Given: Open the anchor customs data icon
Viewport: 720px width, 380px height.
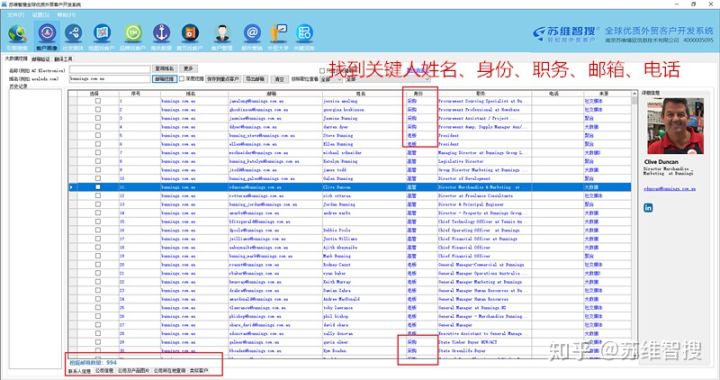Looking at the screenshot, I should tap(161, 33).
